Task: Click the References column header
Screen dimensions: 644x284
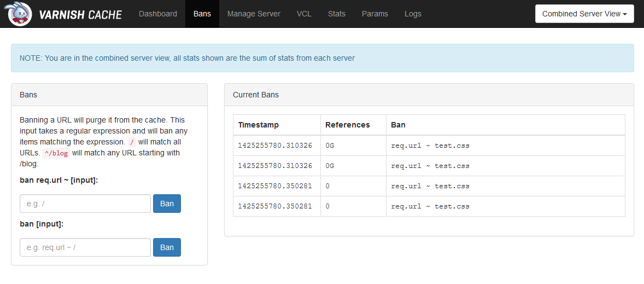Action: click(348, 125)
